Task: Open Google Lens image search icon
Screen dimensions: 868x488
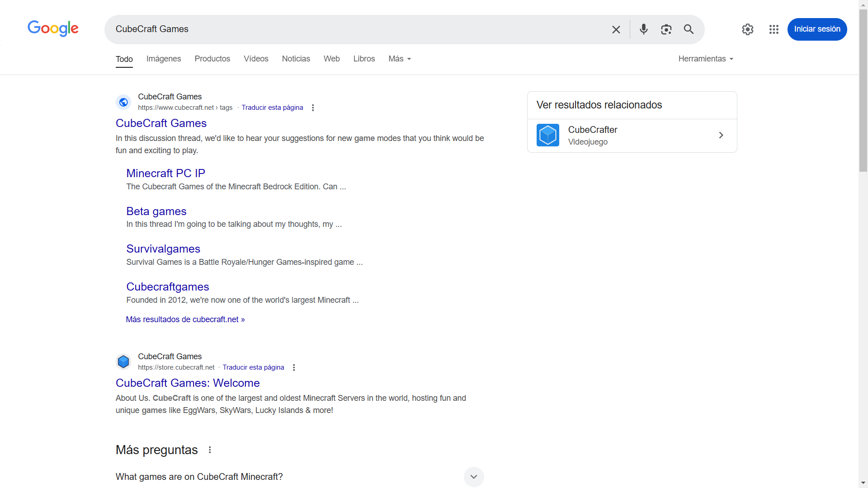Action: pyautogui.click(x=666, y=29)
